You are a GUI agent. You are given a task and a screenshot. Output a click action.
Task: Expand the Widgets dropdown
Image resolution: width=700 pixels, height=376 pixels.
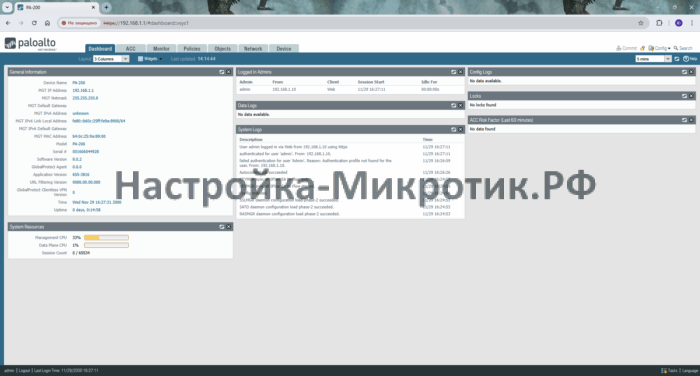(x=150, y=59)
